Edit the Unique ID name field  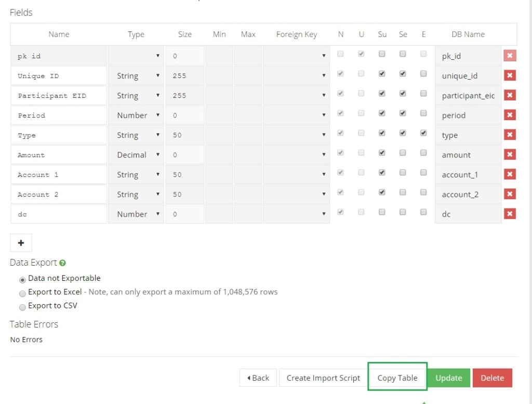pos(59,75)
